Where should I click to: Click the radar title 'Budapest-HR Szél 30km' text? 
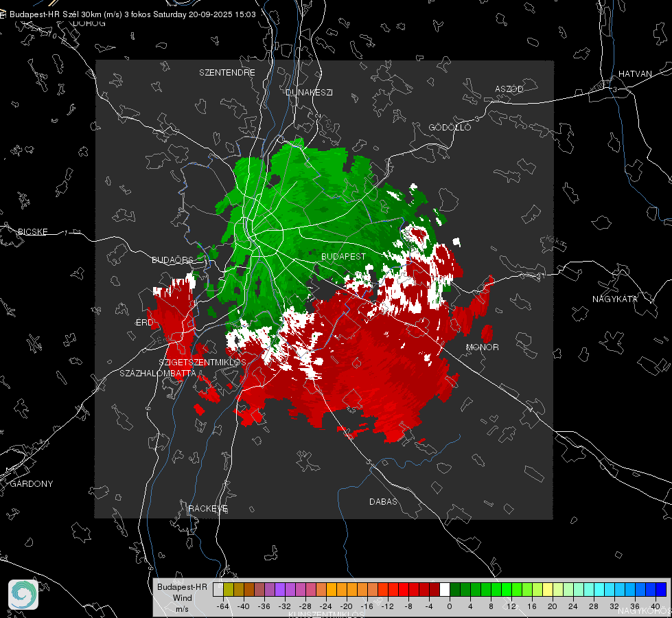56,14
